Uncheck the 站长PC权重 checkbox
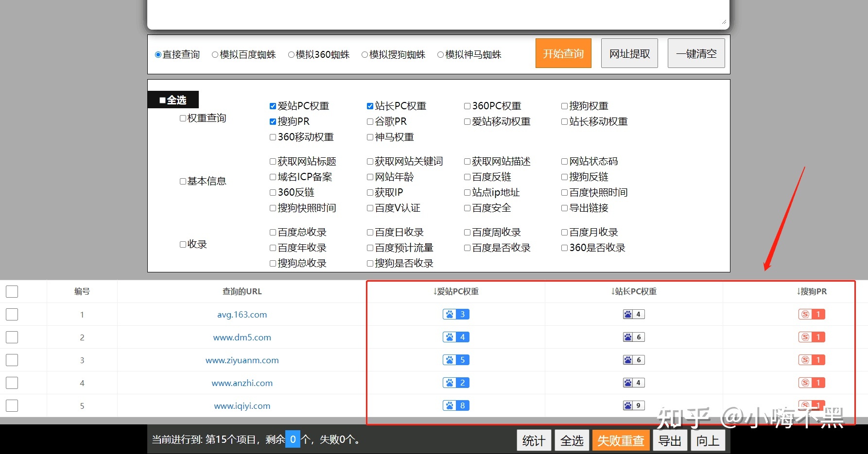868x454 pixels. (370, 106)
